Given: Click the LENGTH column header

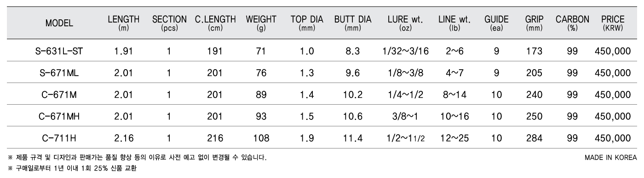Looking at the screenshot, I should 123,23.
